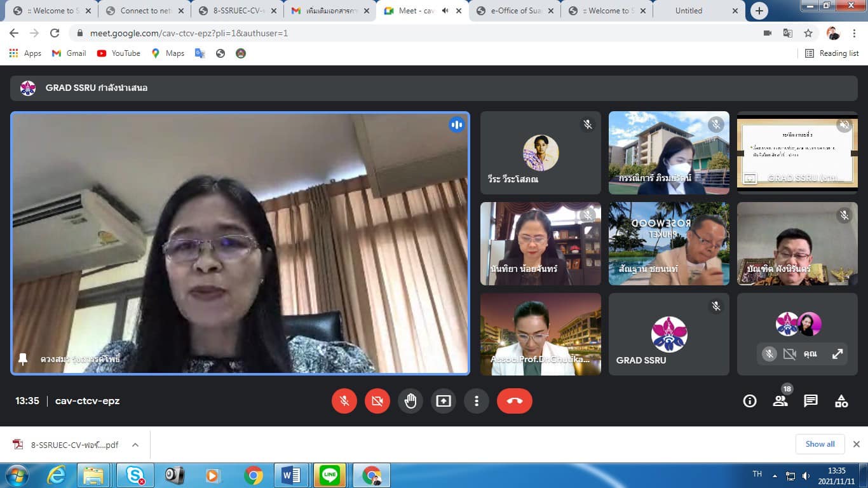
Task: Expand your self-view tile to fullscreen
Action: pos(837,354)
